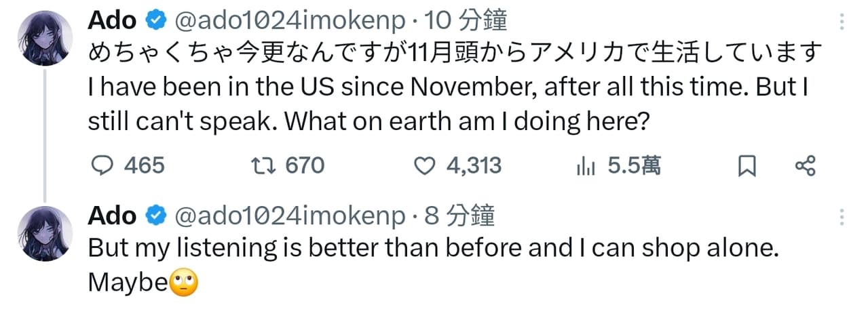Open @ado1024imokenp handle in the first tweet
The image size is (868, 309).
[x=290, y=22]
